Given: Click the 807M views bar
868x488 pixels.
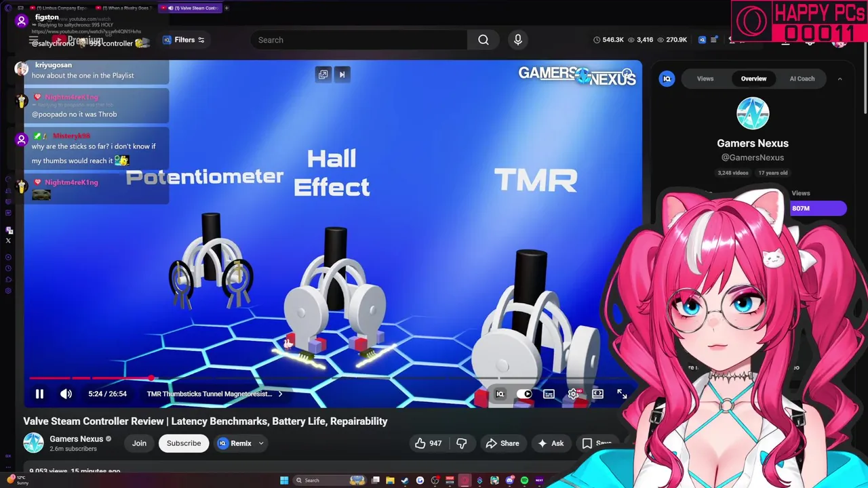Looking at the screenshot, I should click(x=818, y=208).
